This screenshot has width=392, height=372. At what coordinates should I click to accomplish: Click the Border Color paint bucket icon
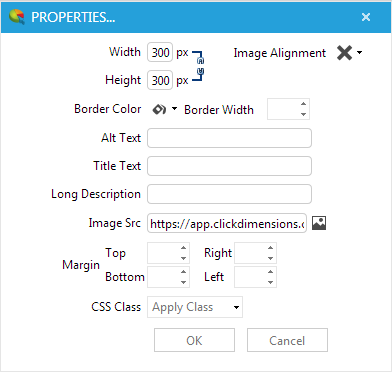click(159, 109)
